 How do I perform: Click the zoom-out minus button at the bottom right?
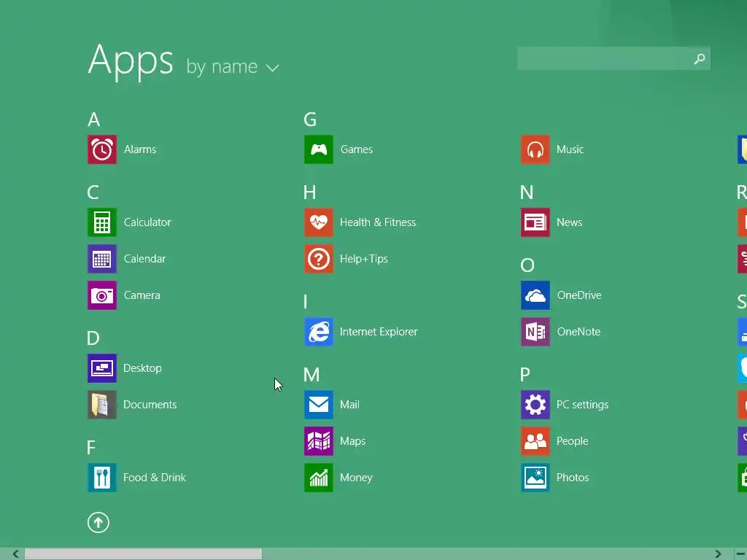[x=740, y=554]
